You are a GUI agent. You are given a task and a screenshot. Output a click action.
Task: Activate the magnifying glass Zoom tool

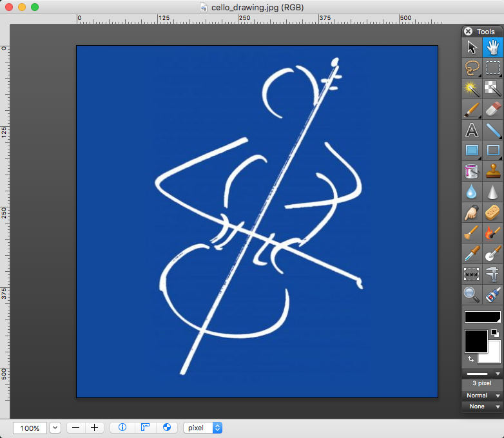[x=472, y=294]
